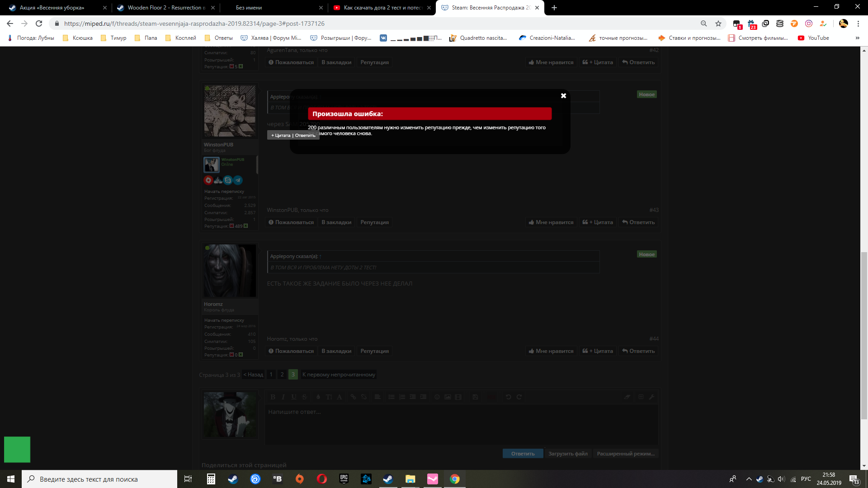868x488 pixels.
Task: Toggle underline formatting in reply editor
Action: [294, 397]
